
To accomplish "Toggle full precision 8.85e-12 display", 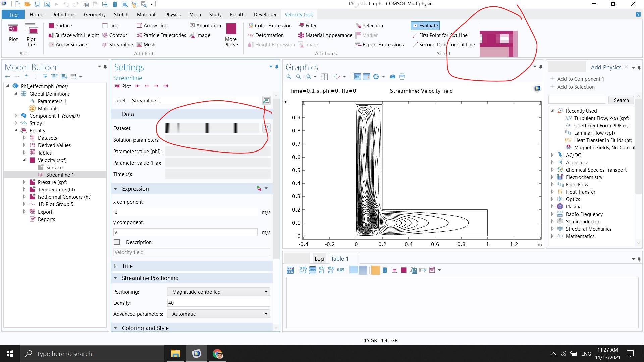I will pos(303,270).
